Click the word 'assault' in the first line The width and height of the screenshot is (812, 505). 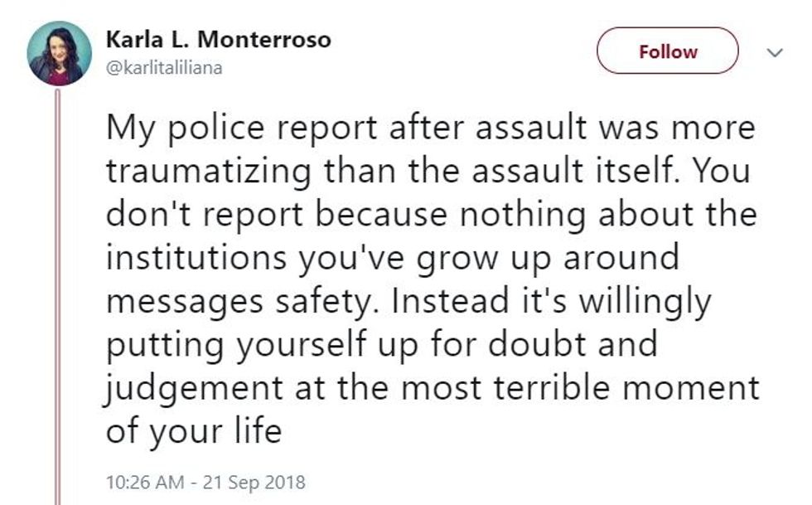click(x=544, y=129)
